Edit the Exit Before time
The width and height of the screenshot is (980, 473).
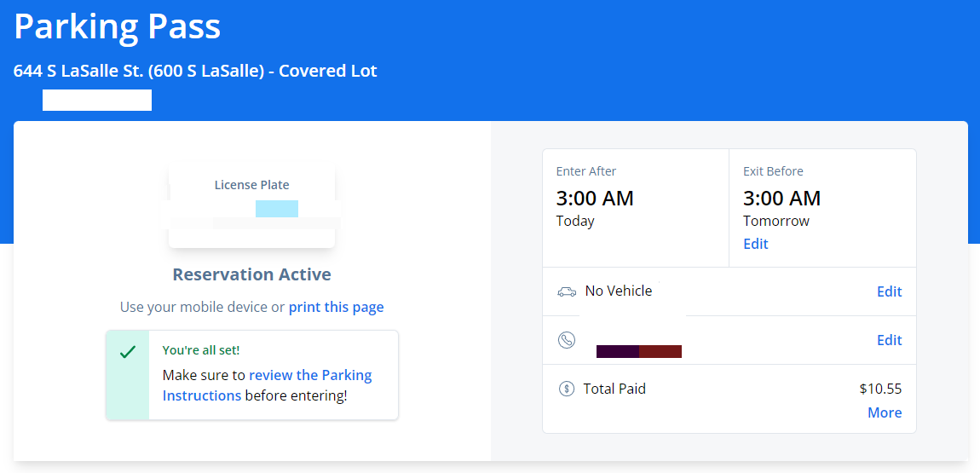click(x=756, y=244)
